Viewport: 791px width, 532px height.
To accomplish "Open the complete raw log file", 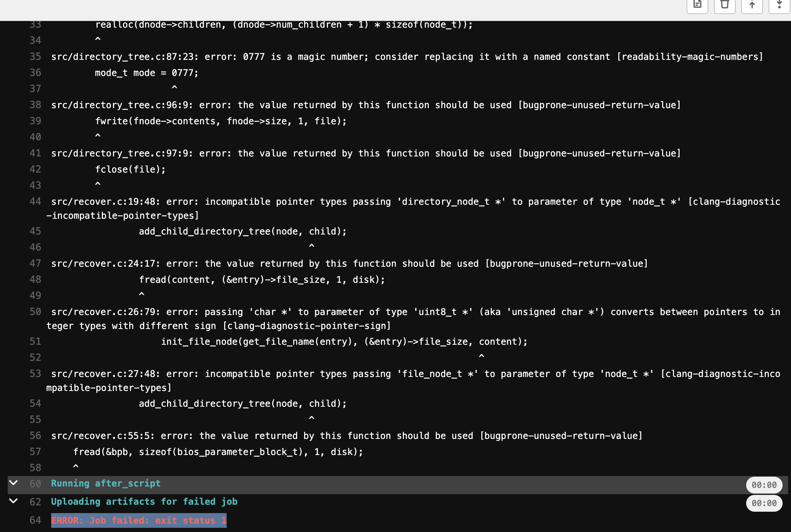I will tap(697, 5).
